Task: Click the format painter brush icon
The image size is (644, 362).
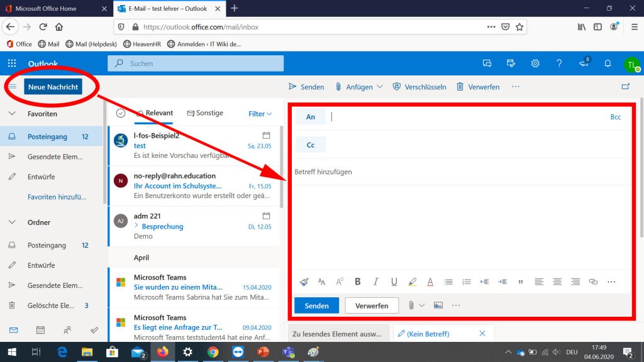Action: point(304,282)
